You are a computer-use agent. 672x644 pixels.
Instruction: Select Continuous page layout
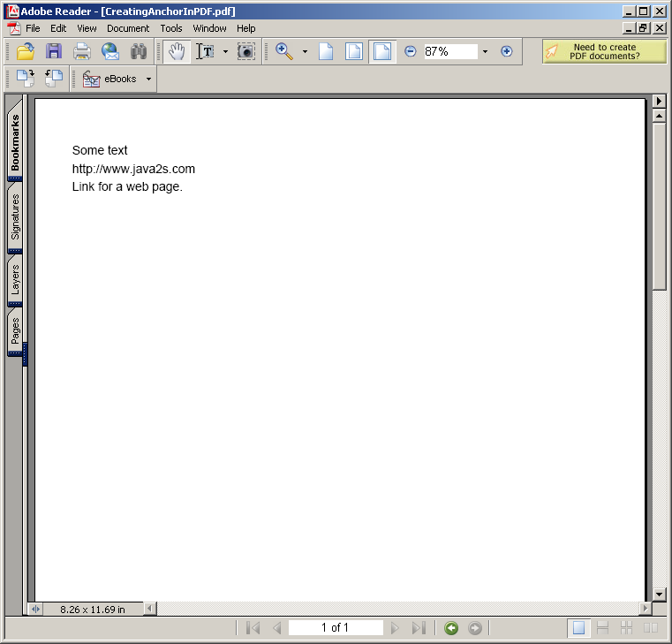[602, 628]
